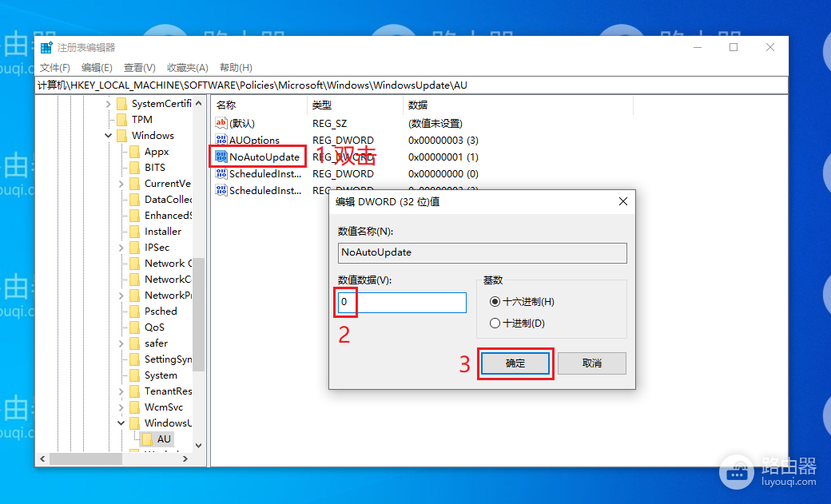
Task: Confirm with the 确定 button
Action: coord(515,363)
